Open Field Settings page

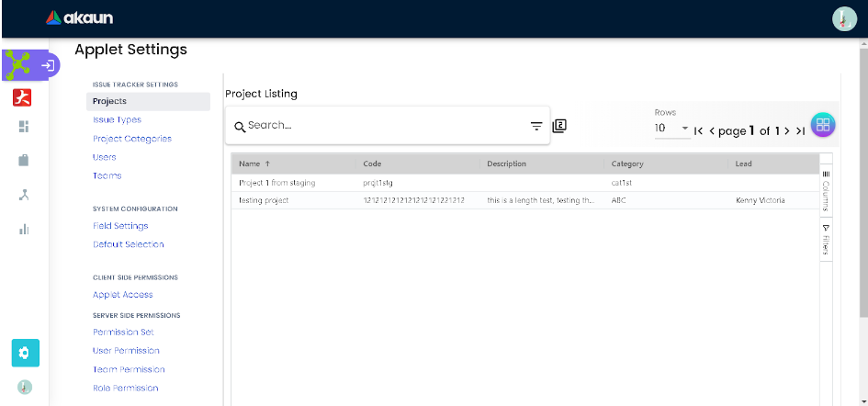coord(120,226)
